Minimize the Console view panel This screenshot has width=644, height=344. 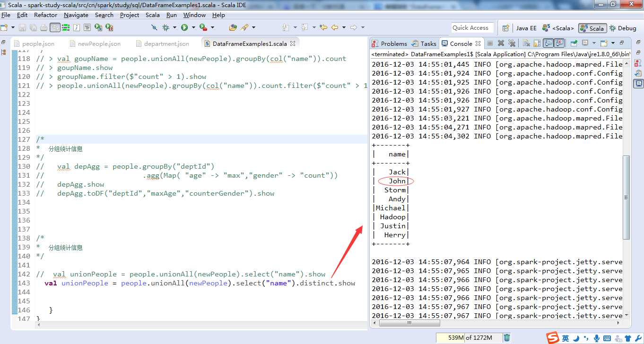pos(621,43)
